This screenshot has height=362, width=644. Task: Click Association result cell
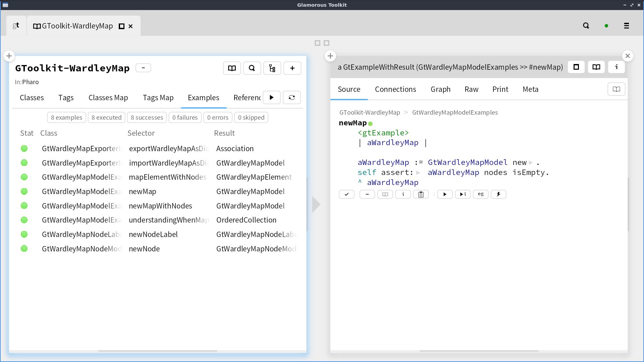click(235, 148)
